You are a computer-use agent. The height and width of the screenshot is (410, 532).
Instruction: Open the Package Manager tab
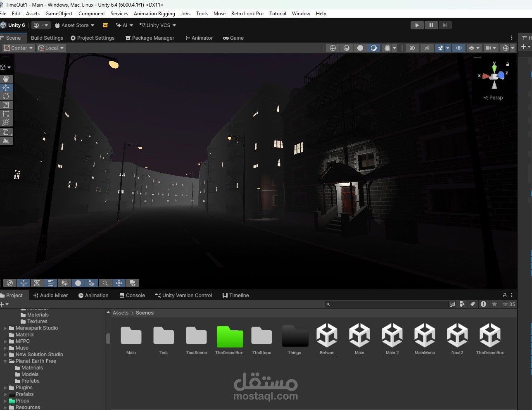[x=150, y=38]
